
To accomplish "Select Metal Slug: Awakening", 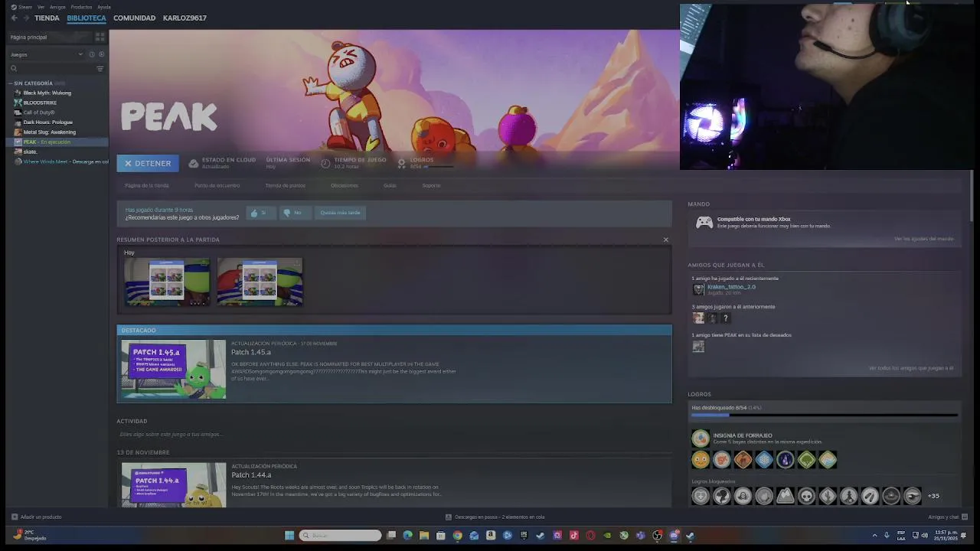I will pos(49,132).
